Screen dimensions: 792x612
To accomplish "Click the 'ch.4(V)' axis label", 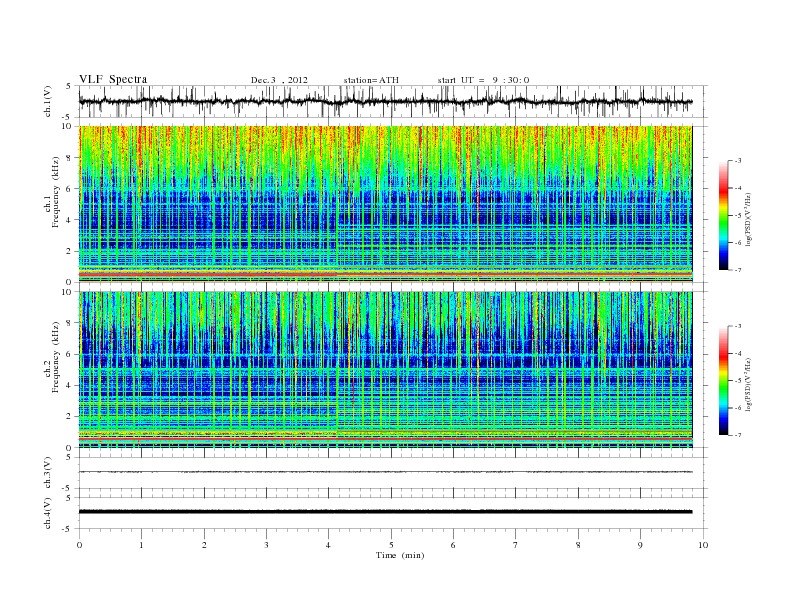I will point(48,514).
